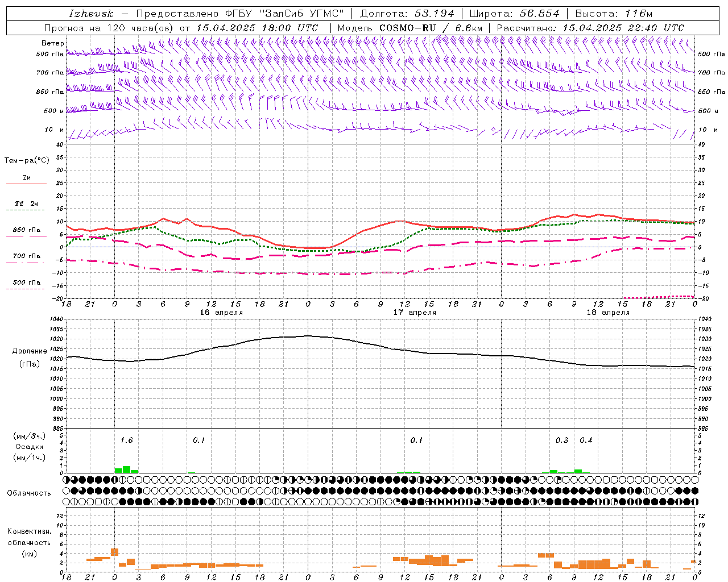Screen dimensions: 728x582
Task: Click the 'Облачность' cloudiness label
Action: click(29, 493)
